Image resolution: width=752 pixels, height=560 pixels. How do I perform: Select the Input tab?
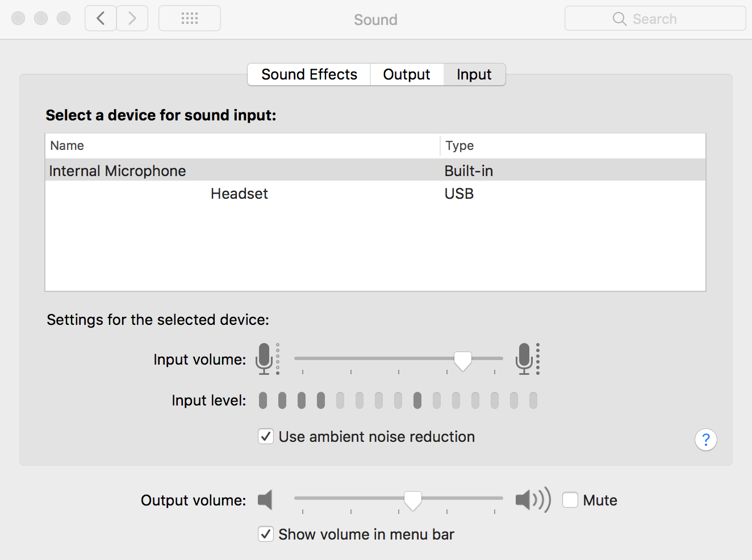[474, 74]
